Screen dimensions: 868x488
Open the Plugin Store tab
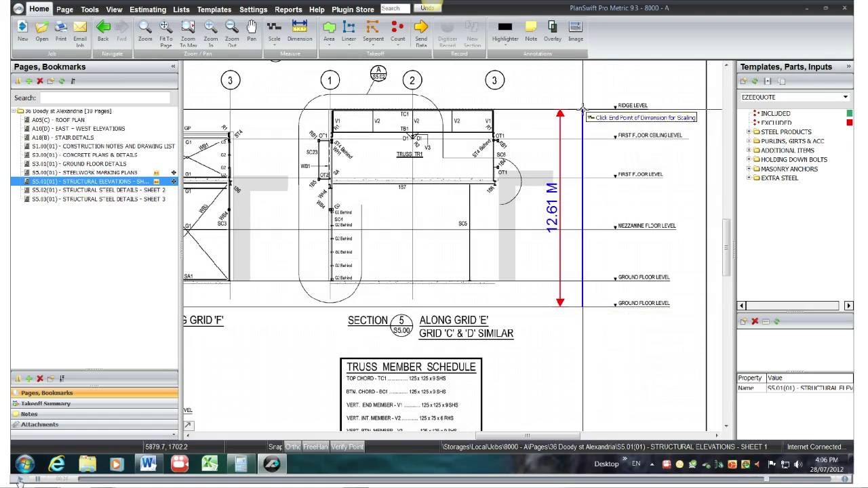pyautogui.click(x=353, y=9)
